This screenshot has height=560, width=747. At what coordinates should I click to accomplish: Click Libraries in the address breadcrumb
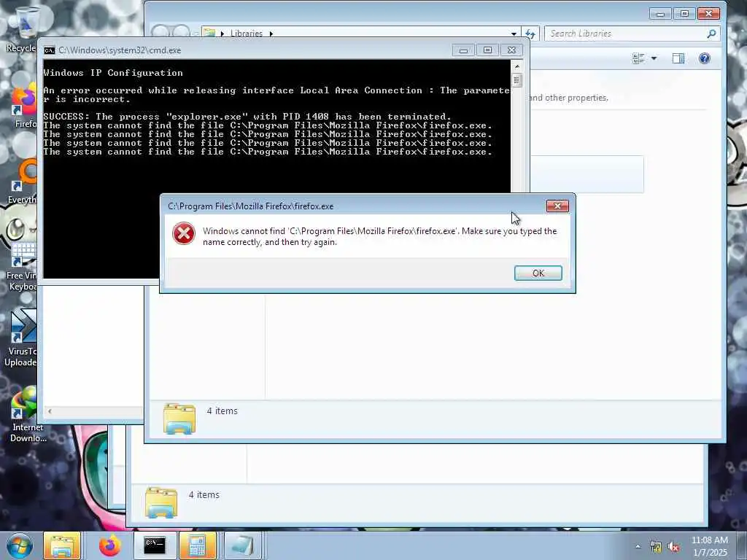[247, 34]
